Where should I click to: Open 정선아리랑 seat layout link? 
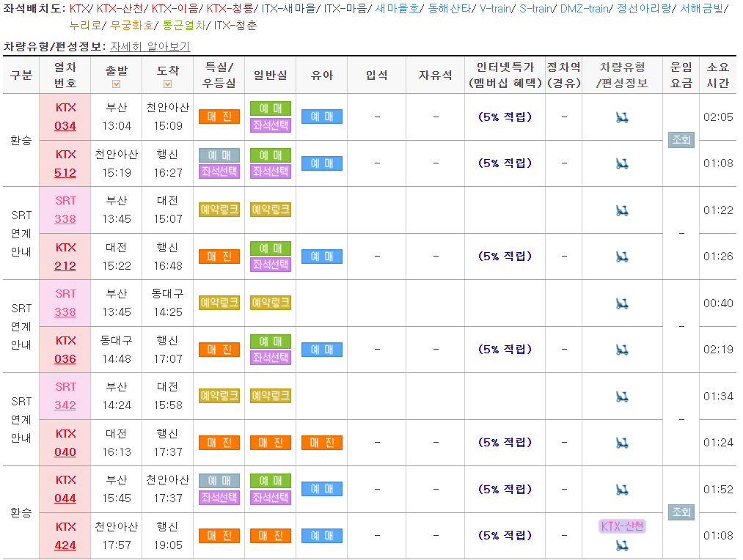(x=644, y=9)
